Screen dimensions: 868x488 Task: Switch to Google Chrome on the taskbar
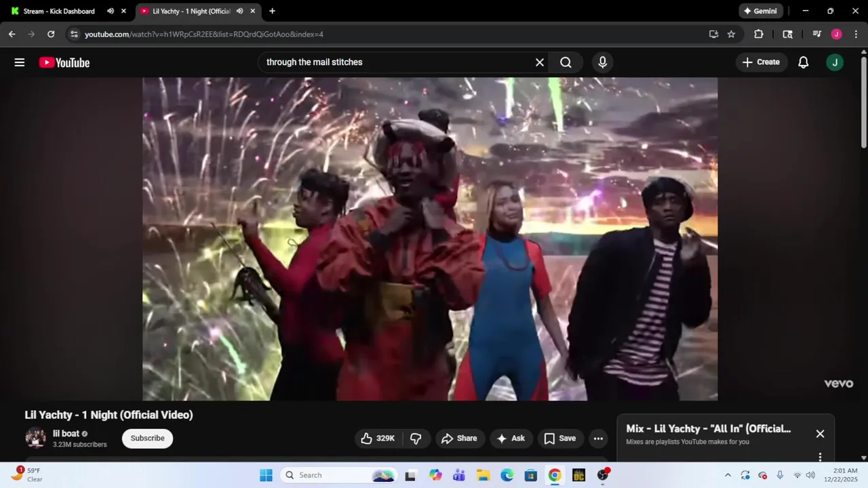555,475
